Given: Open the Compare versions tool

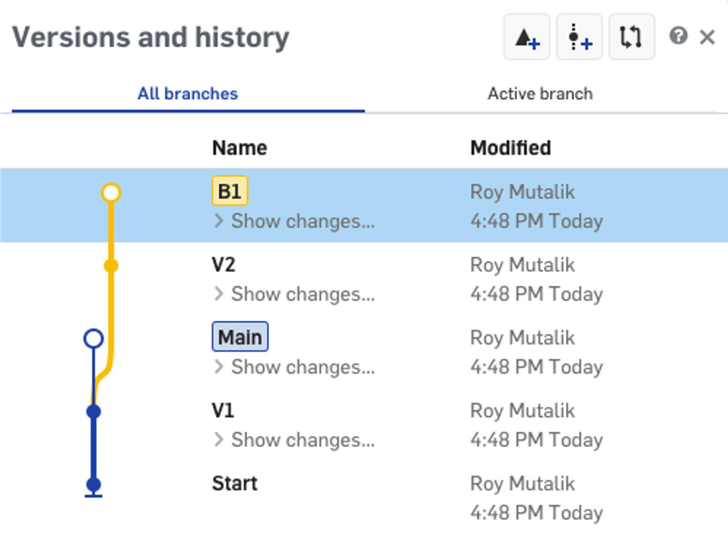Looking at the screenshot, I should [632, 37].
